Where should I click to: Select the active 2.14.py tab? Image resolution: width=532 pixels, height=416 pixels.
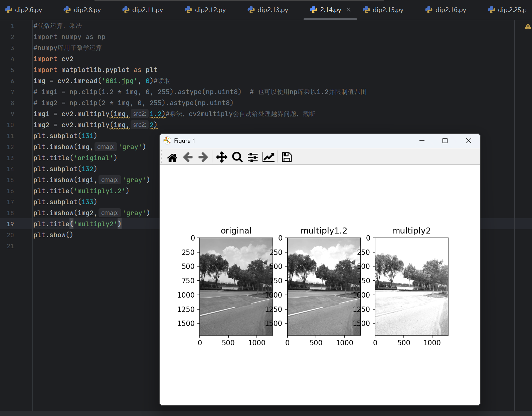pyautogui.click(x=331, y=10)
